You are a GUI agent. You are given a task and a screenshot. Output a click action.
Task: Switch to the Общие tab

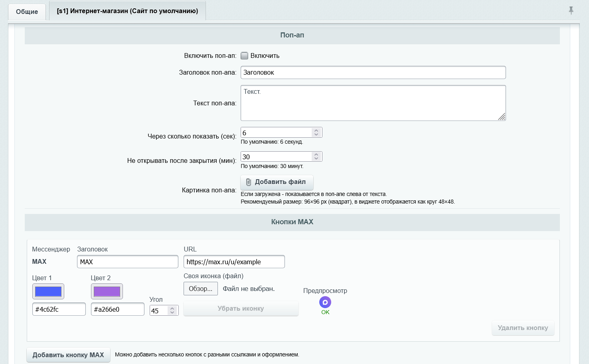[x=27, y=12]
